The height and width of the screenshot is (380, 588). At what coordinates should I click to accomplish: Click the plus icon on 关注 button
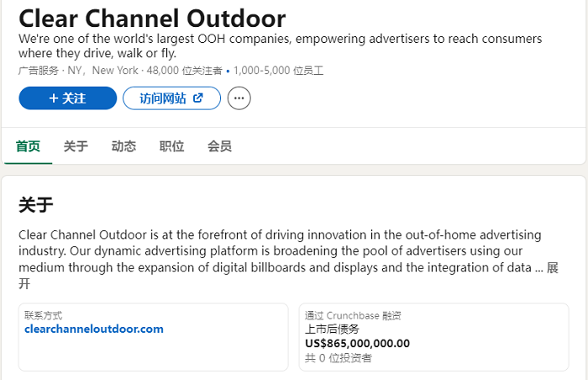coord(54,98)
